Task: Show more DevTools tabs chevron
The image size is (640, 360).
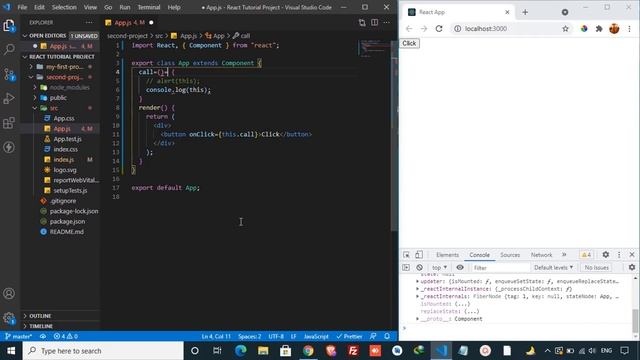Action: (564, 255)
